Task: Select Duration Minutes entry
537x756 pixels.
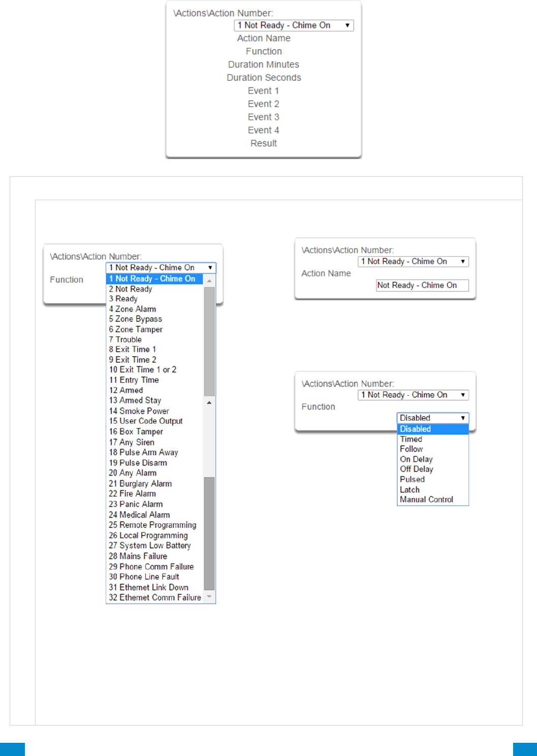Action: point(264,65)
